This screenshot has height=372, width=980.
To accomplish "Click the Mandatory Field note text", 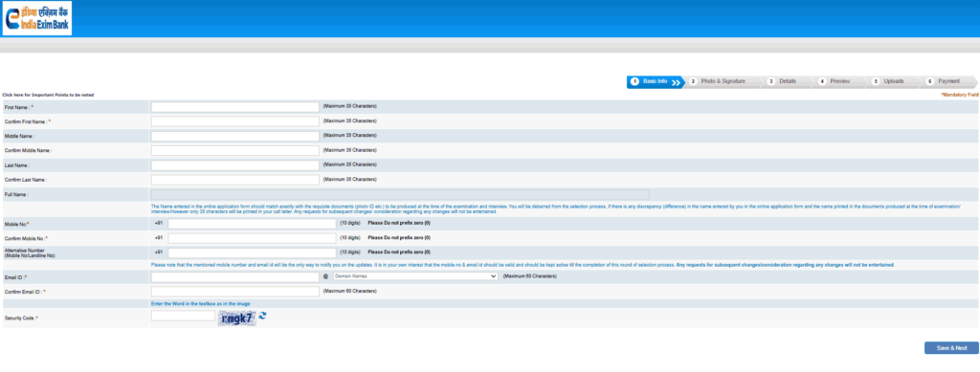I will (959, 95).
